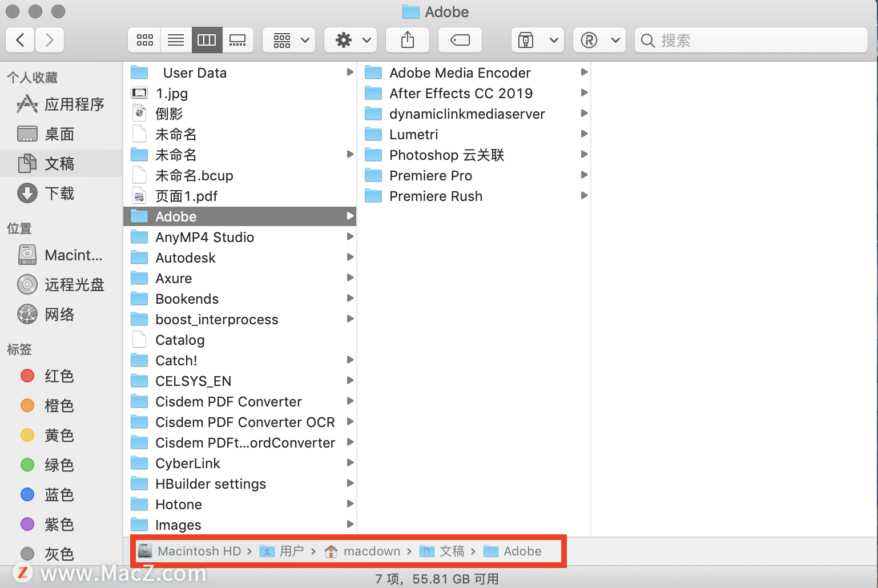
Task: Select the CELSYS_EN folder
Action: (x=240, y=381)
